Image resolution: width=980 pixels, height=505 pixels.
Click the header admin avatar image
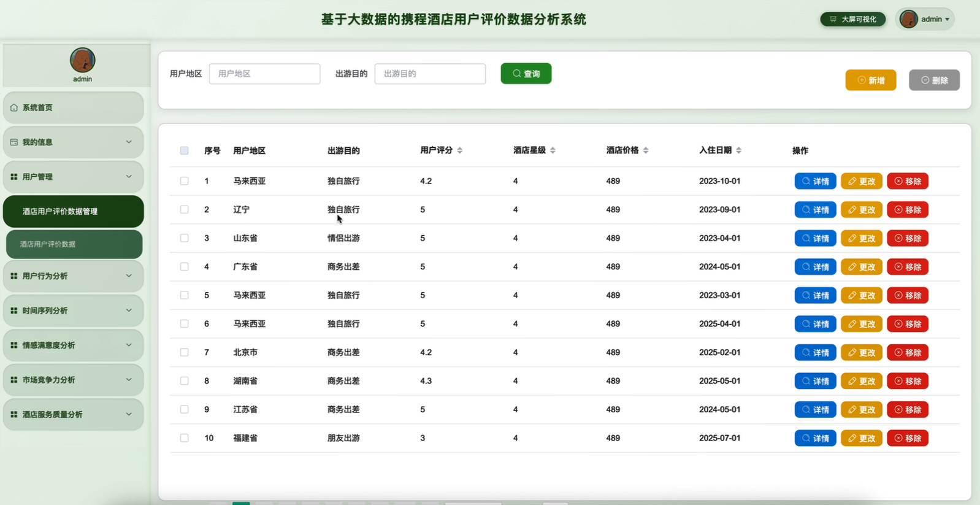tap(908, 19)
